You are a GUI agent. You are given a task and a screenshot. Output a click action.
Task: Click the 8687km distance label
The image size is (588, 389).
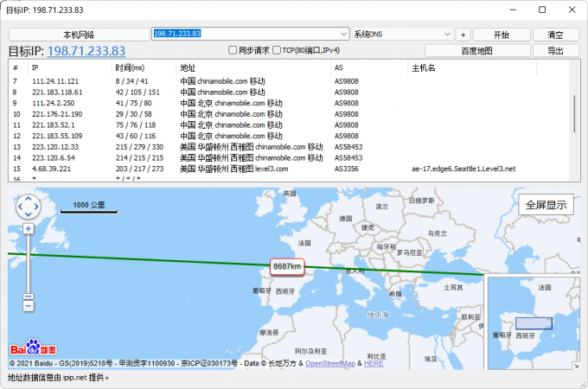(x=287, y=266)
